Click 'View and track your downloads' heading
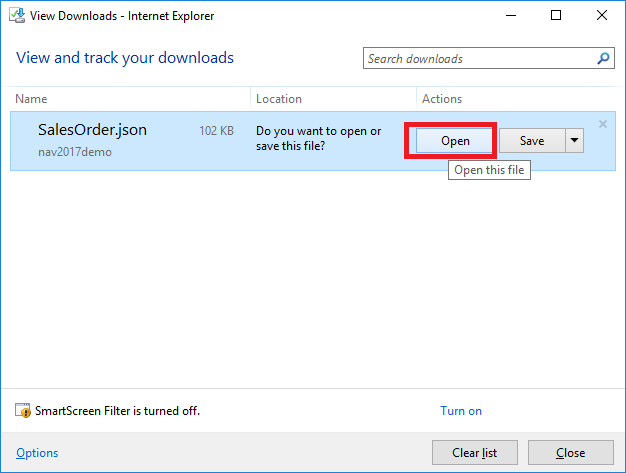Screen dimensions: 626x473 [x=125, y=58]
